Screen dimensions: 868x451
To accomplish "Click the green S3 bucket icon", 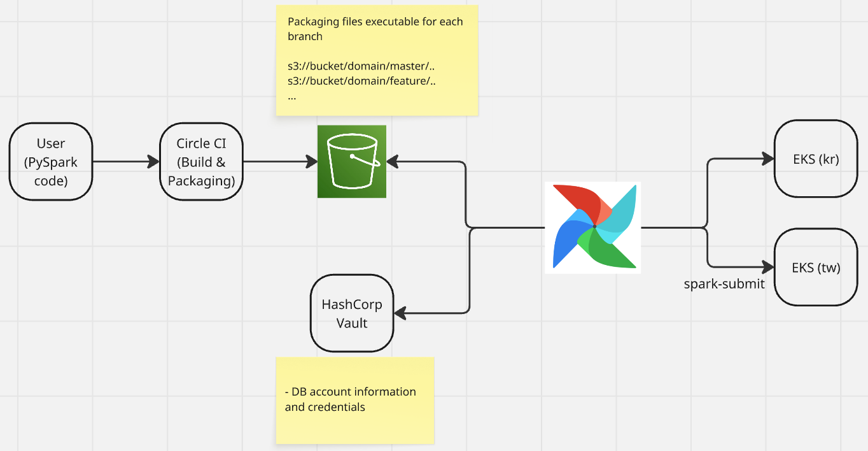I will (x=352, y=162).
